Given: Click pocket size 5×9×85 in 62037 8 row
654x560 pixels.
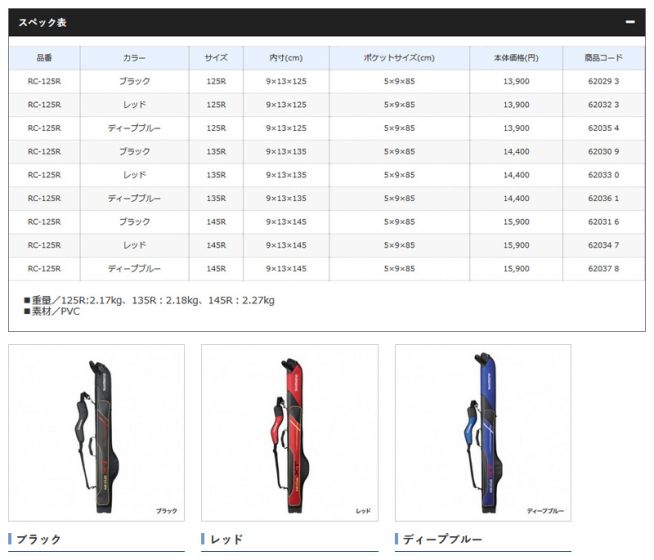Looking at the screenshot, I should [399, 269].
